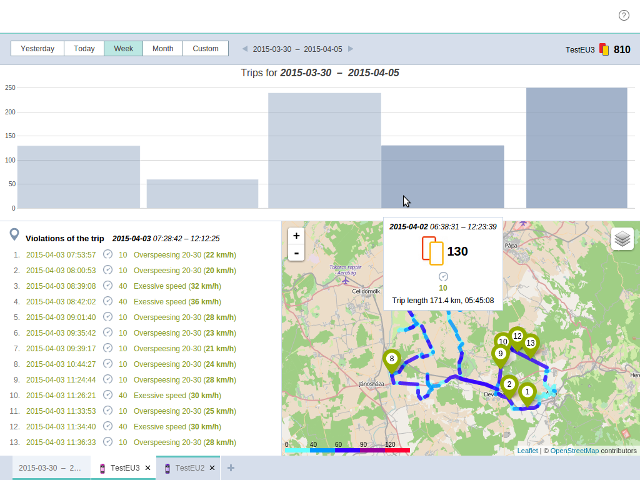Go to next week arrow
Viewport: 640px width, 480px height.
click(351, 49)
